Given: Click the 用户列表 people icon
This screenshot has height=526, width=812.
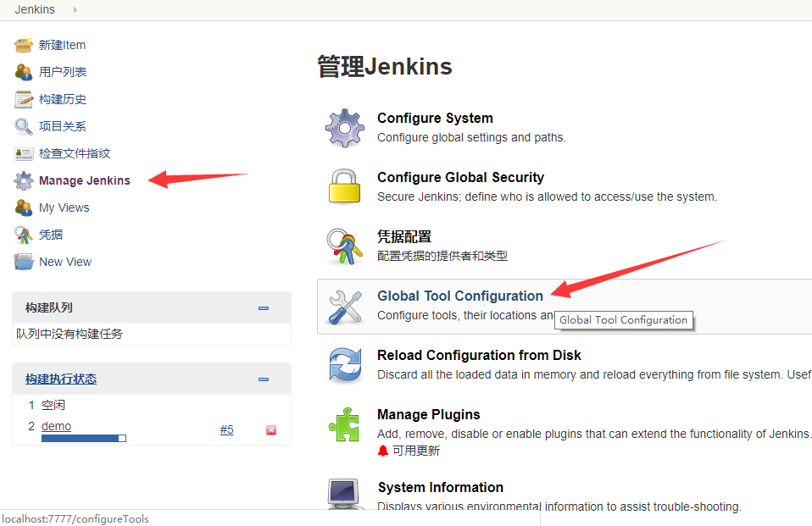Looking at the screenshot, I should coord(23,73).
